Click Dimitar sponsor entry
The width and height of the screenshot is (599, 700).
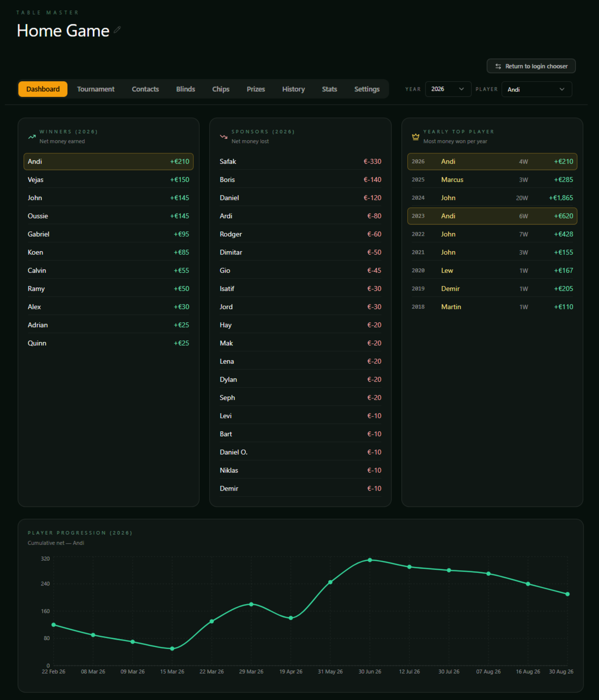(300, 252)
